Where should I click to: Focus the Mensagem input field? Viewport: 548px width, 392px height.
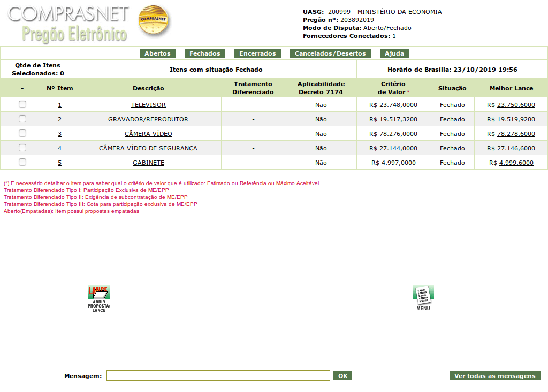218,375
